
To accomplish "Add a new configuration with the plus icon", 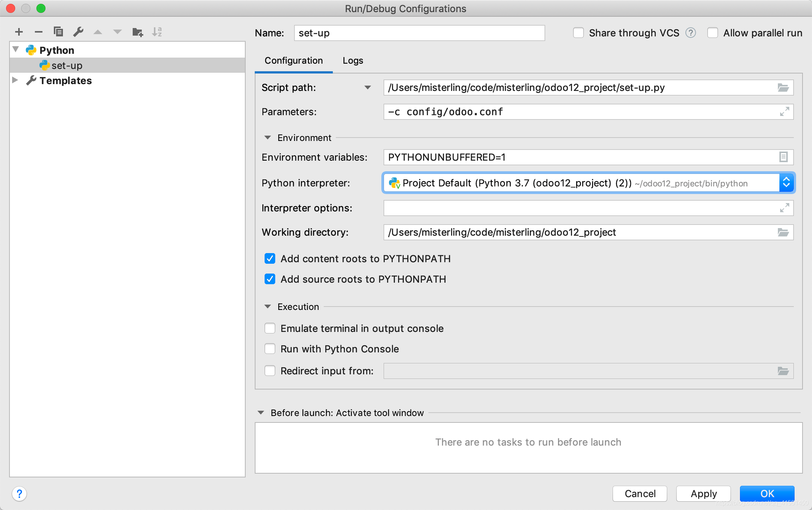I will (19, 32).
